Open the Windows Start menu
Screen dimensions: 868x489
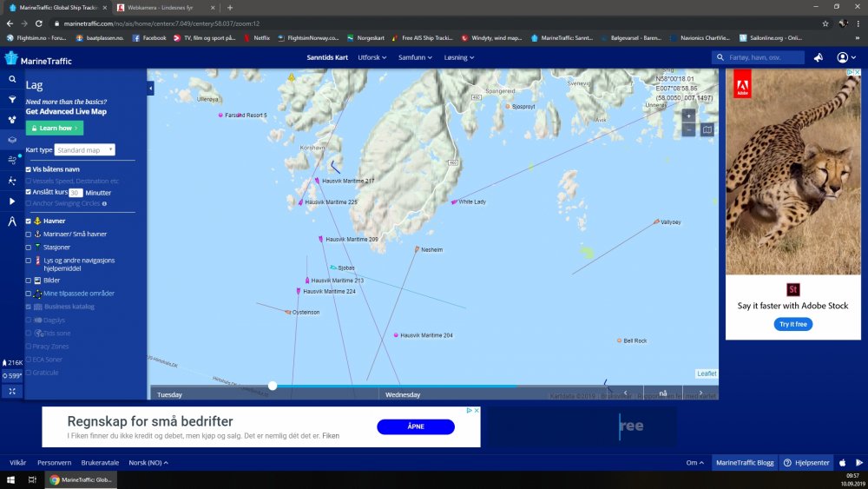tap(10, 479)
